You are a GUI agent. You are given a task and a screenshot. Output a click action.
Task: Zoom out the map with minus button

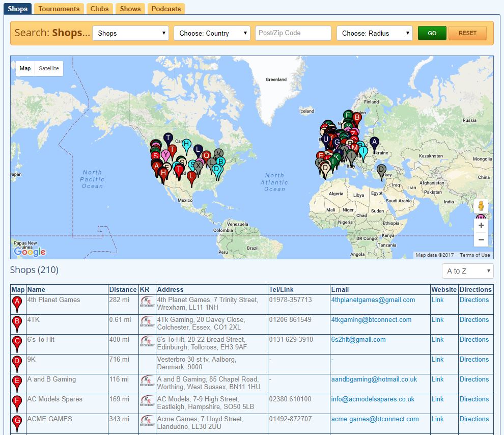[481, 240]
